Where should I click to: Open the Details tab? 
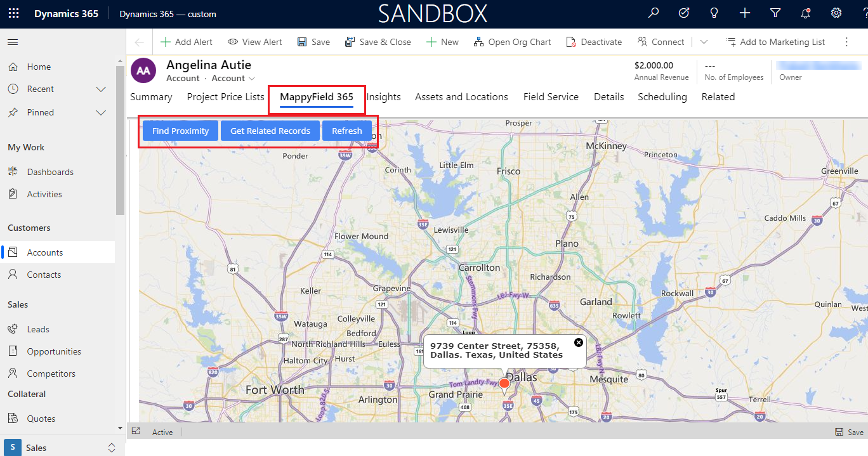click(608, 97)
